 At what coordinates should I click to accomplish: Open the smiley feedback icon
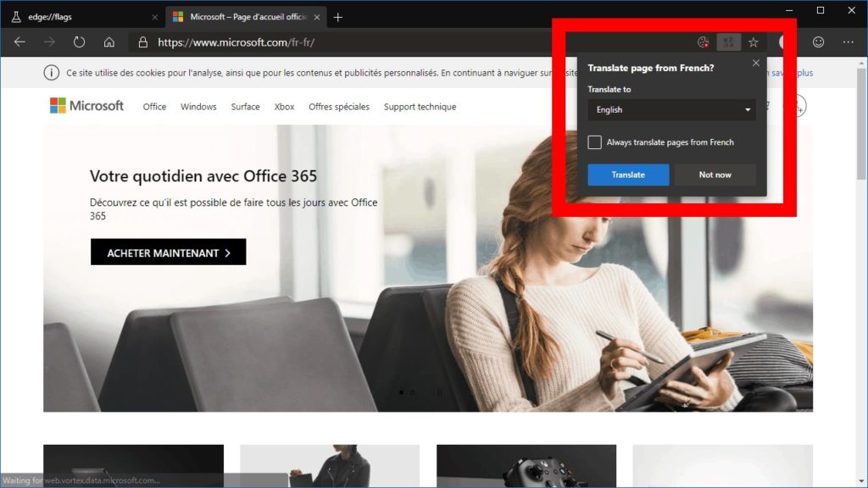[818, 42]
